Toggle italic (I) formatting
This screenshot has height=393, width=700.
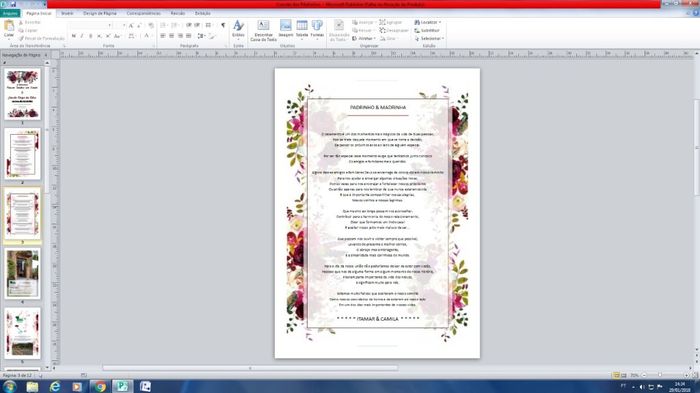tap(82, 36)
